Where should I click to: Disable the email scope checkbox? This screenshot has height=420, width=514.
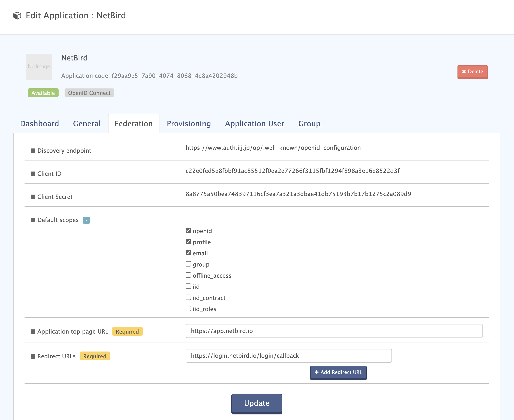pyautogui.click(x=188, y=252)
